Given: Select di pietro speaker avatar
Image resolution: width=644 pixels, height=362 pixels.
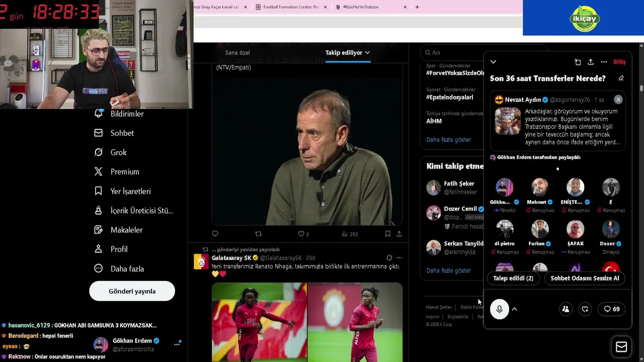Looking at the screenshot, I should tap(505, 229).
